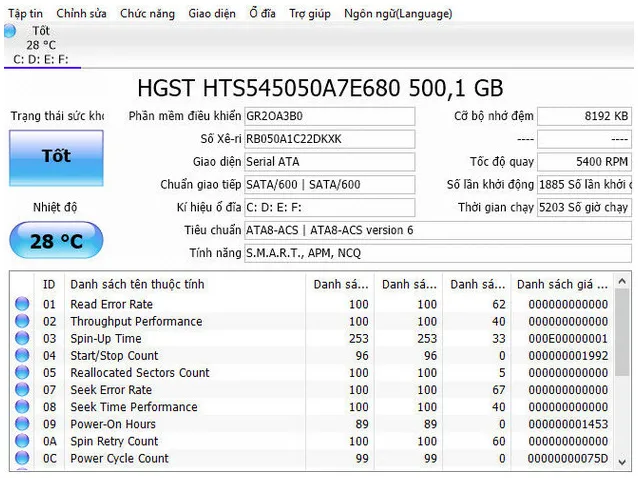Click status orb for Start/Stop Count

(x=22, y=356)
